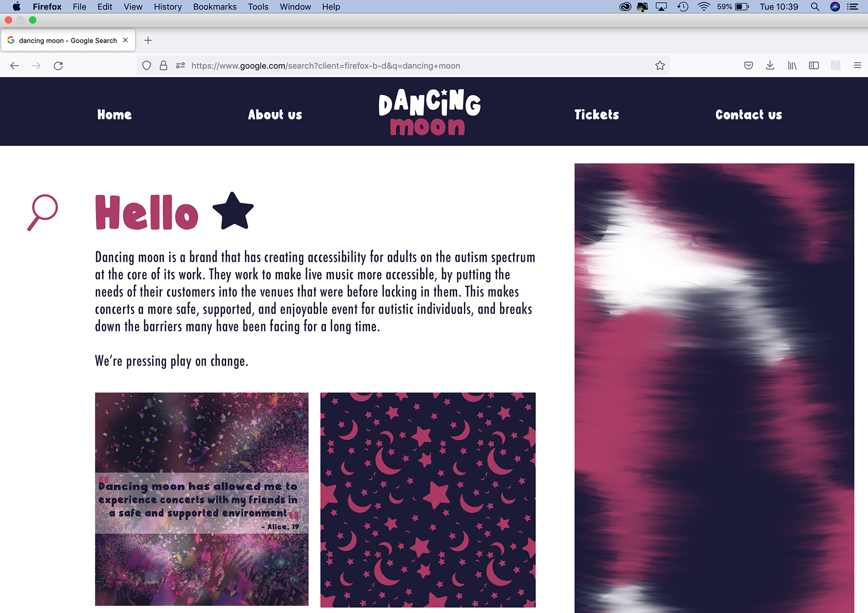Toggle the sidebar view icon
Screen dimensions: 868x613
coord(814,66)
